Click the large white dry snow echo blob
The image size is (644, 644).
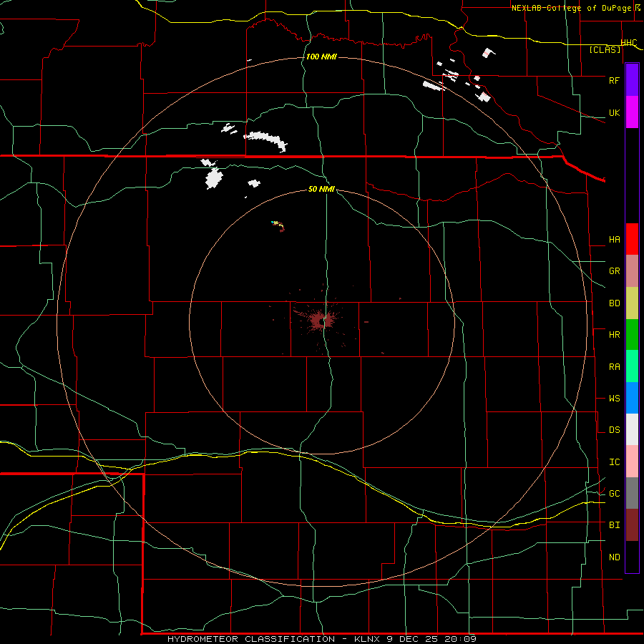tap(214, 178)
